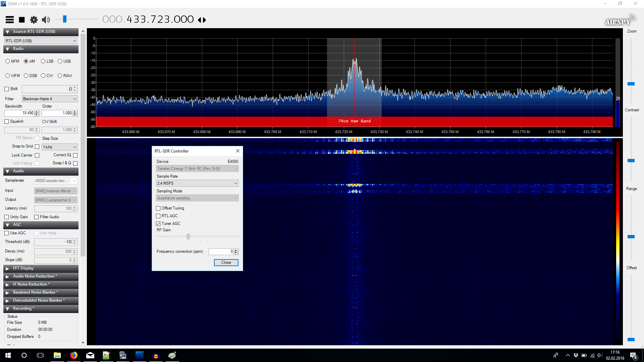Select the CW radio mode
644x362 pixels.
tap(47, 76)
